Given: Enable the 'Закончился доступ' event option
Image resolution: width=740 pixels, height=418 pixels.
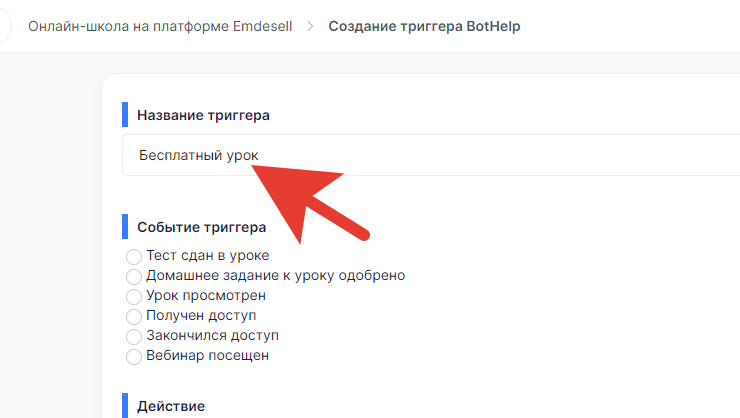Looking at the screenshot, I should 134,336.
